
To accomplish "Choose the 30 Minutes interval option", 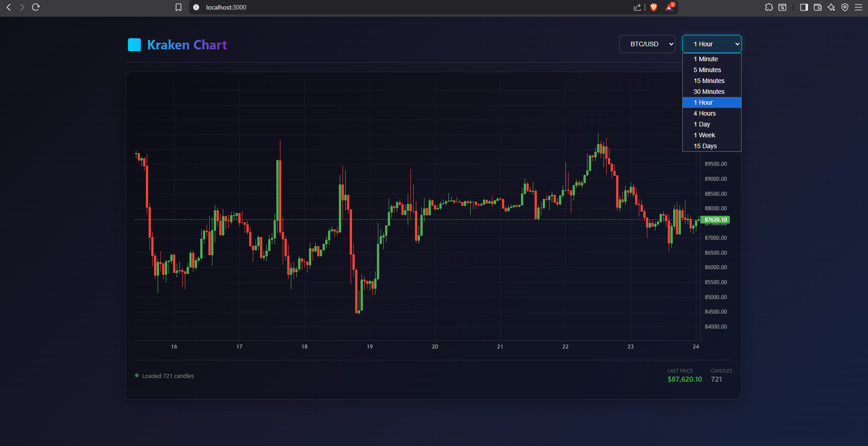I will 712,92.
